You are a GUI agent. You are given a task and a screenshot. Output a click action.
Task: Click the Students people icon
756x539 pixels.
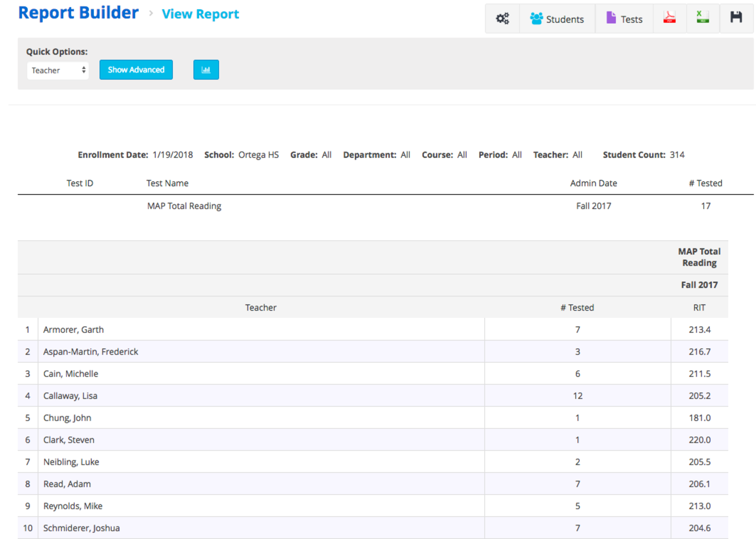point(536,18)
